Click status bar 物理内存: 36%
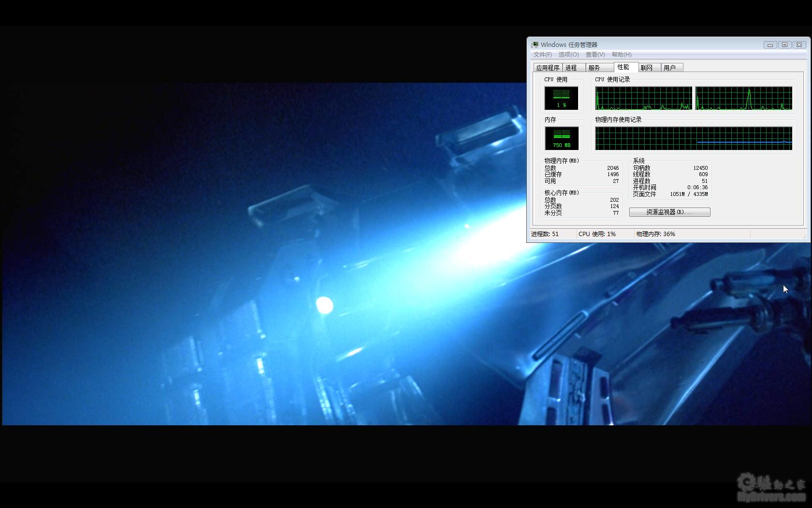 tap(656, 234)
